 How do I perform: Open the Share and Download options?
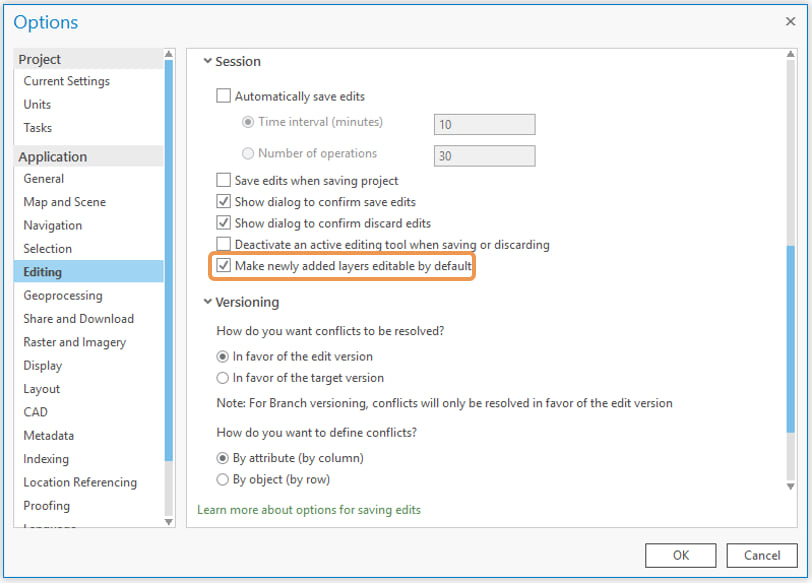click(x=78, y=318)
